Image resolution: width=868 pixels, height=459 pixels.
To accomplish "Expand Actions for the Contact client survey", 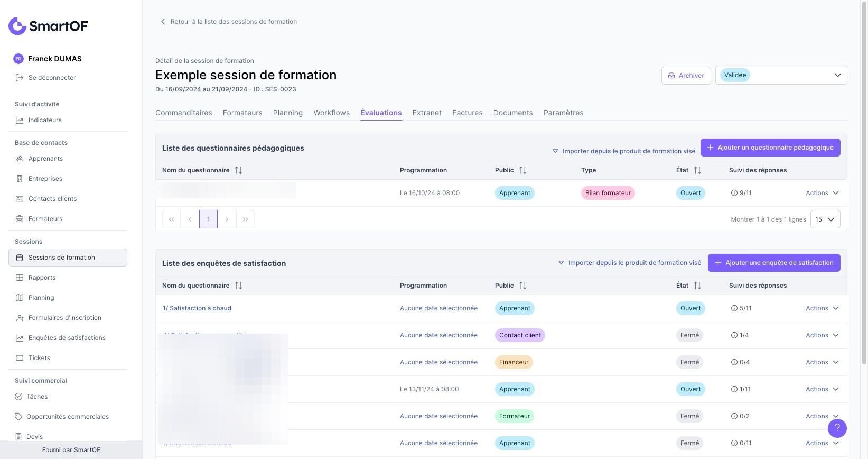I will (822, 335).
